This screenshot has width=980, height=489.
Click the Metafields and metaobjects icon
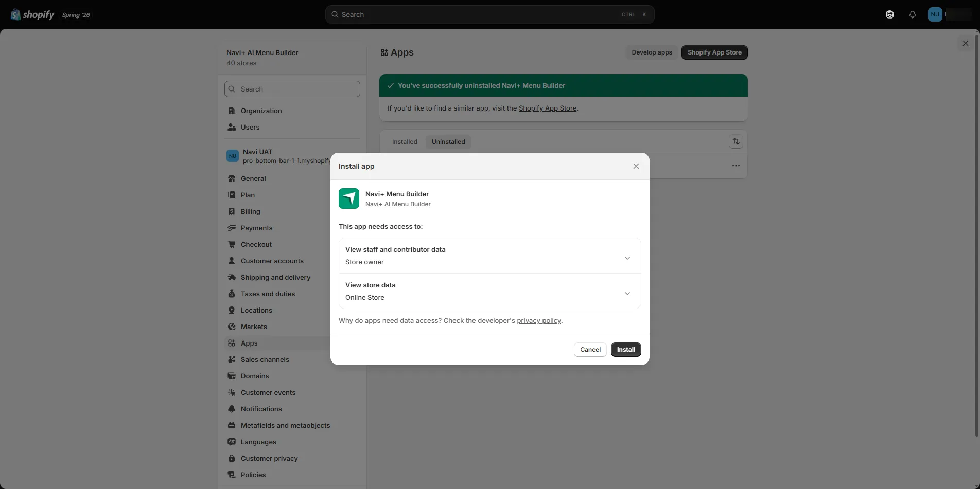tap(232, 425)
